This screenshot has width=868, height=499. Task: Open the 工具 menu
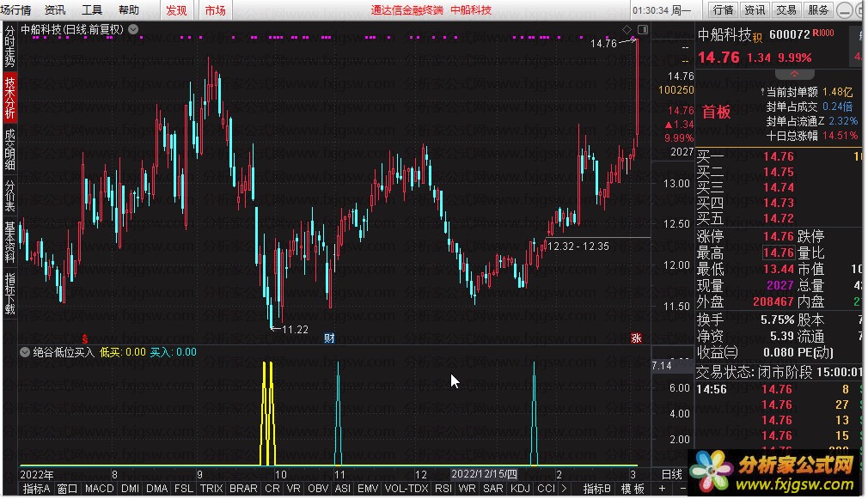pyautogui.click(x=92, y=10)
